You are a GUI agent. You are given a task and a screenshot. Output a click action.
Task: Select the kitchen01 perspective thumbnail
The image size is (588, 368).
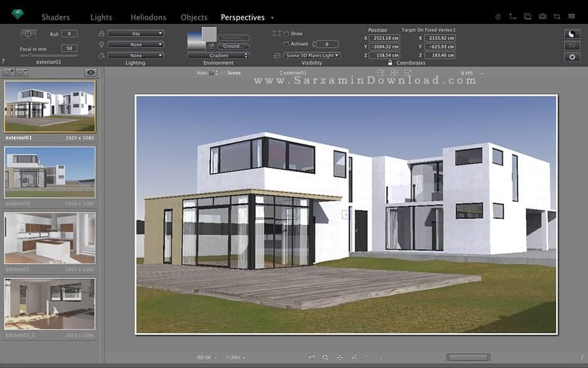coord(50,238)
